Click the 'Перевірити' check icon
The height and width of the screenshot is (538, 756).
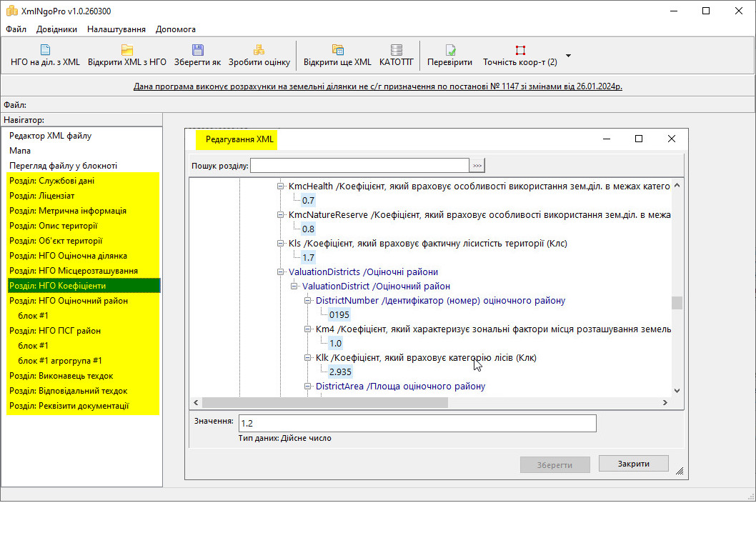tap(450, 50)
